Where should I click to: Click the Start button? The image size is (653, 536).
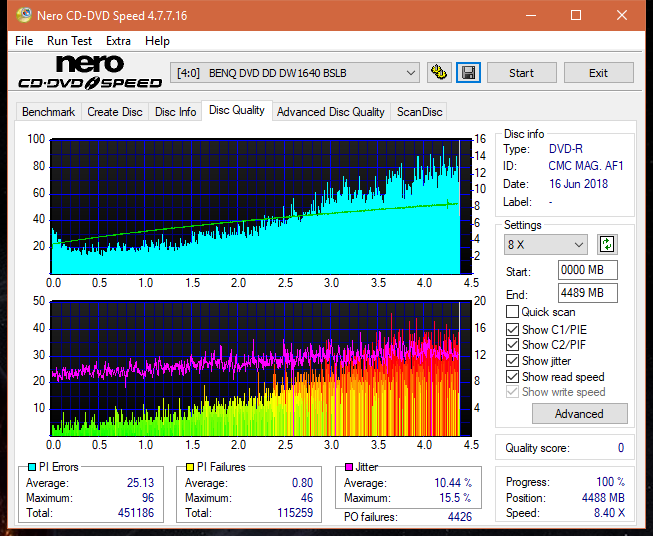pyautogui.click(x=521, y=73)
